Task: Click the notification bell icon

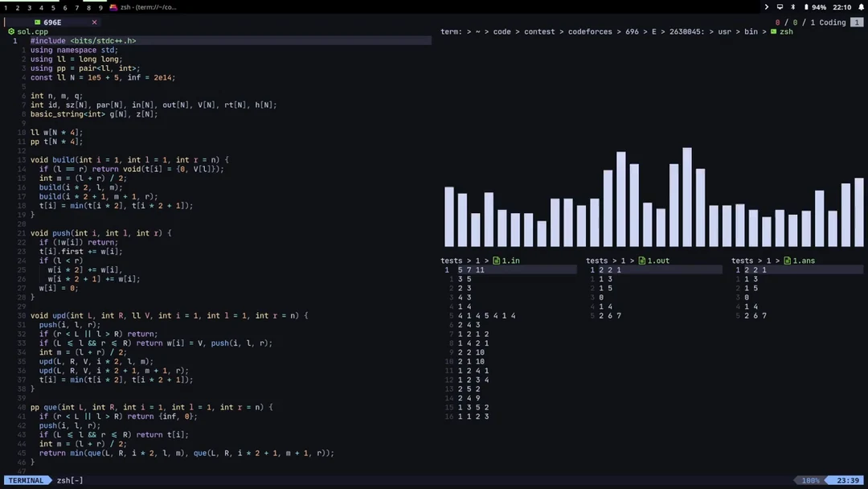Action: click(x=862, y=7)
